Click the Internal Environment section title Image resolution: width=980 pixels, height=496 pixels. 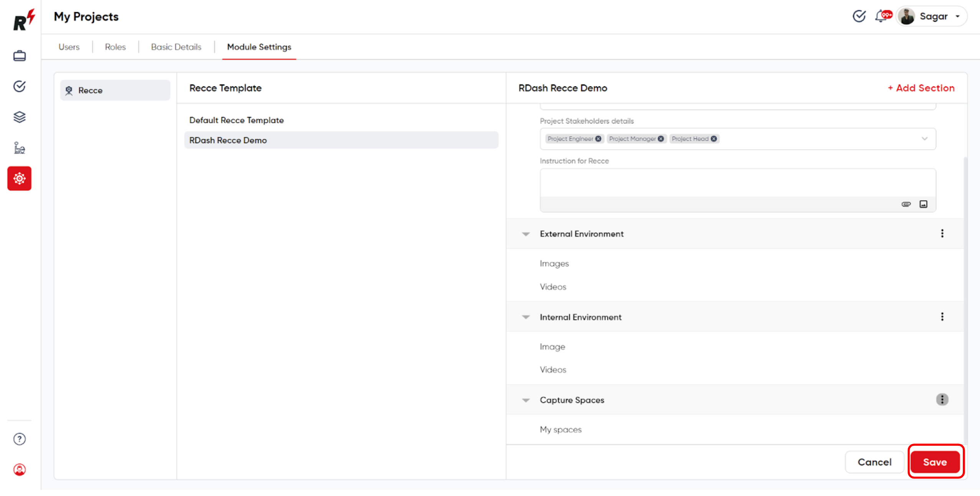[x=581, y=317]
